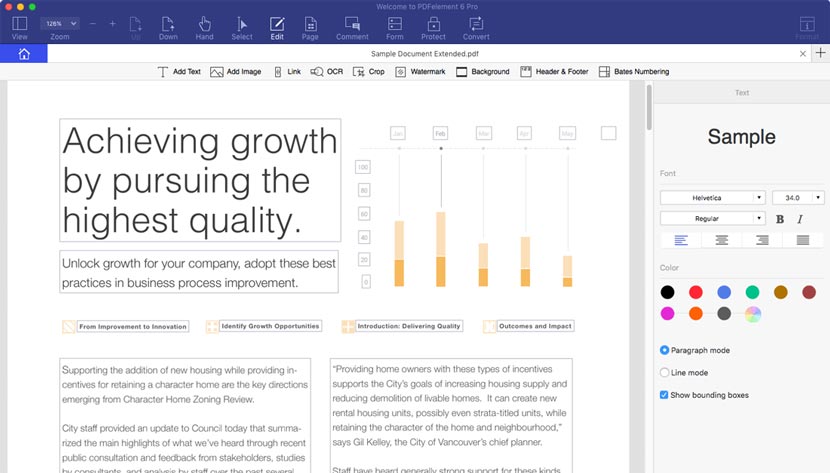Image resolution: width=830 pixels, height=473 pixels.
Task: Add a Watermark to the page
Action: pyautogui.click(x=420, y=72)
